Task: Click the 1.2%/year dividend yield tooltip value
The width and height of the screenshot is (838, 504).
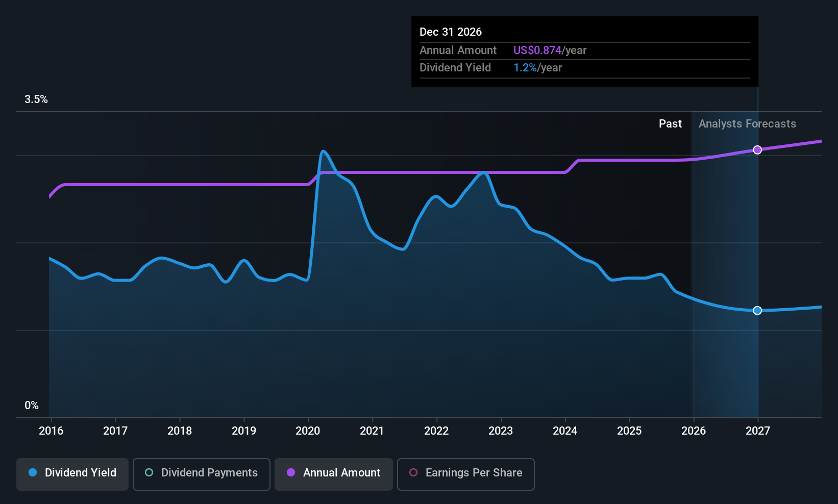Action: click(537, 68)
